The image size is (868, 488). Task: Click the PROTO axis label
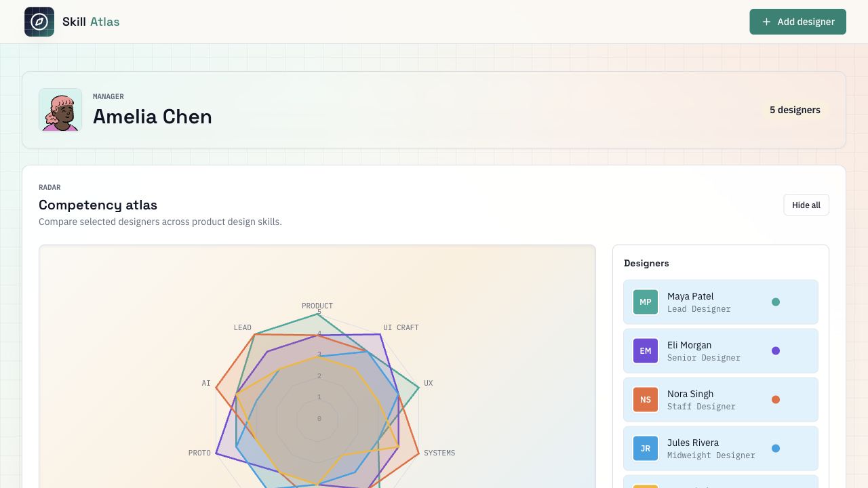199,453
